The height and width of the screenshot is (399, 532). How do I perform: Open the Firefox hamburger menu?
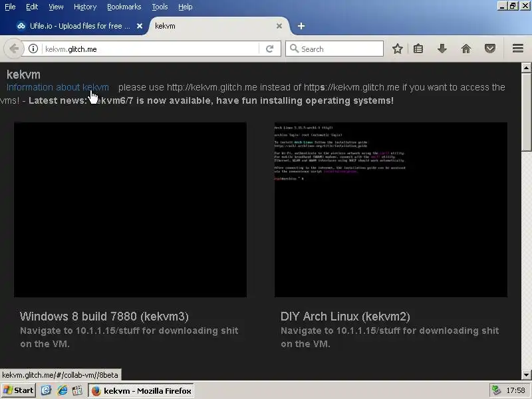(x=518, y=49)
